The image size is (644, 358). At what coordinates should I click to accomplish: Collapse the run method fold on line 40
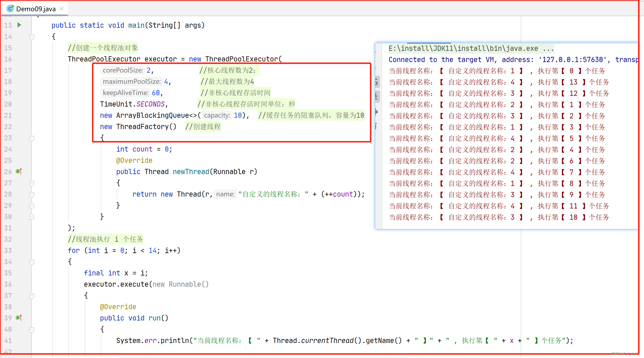coord(32,329)
